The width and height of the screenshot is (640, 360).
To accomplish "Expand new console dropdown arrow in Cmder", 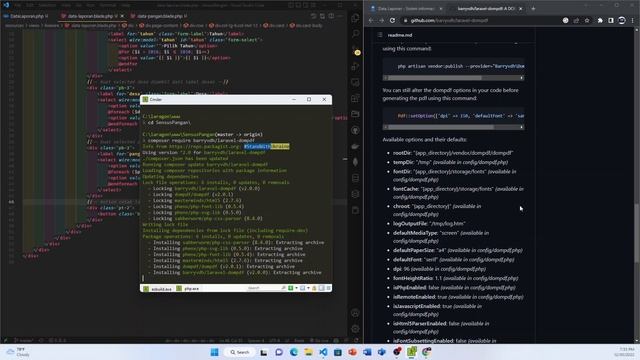I will [x=296, y=288].
